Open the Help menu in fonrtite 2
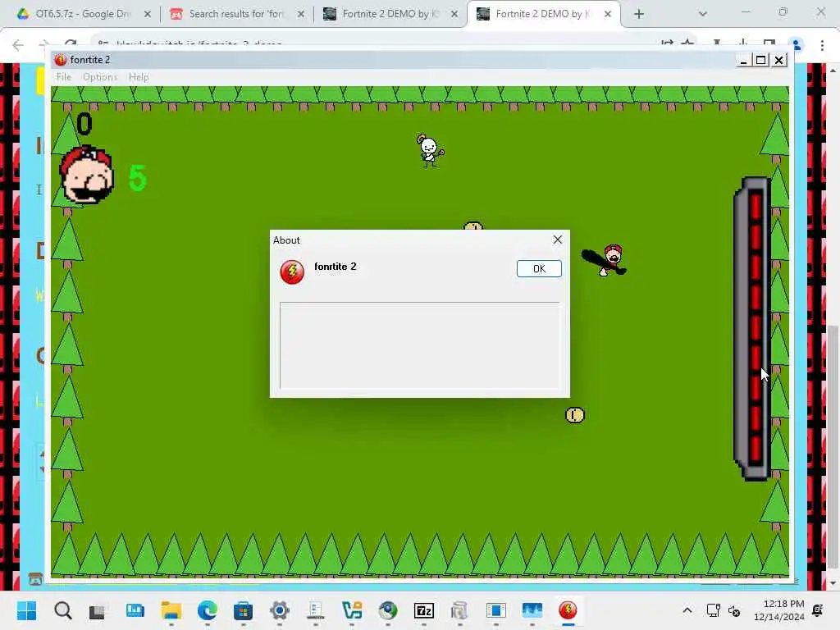The image size is (840, 630). [x=138, y=77]
